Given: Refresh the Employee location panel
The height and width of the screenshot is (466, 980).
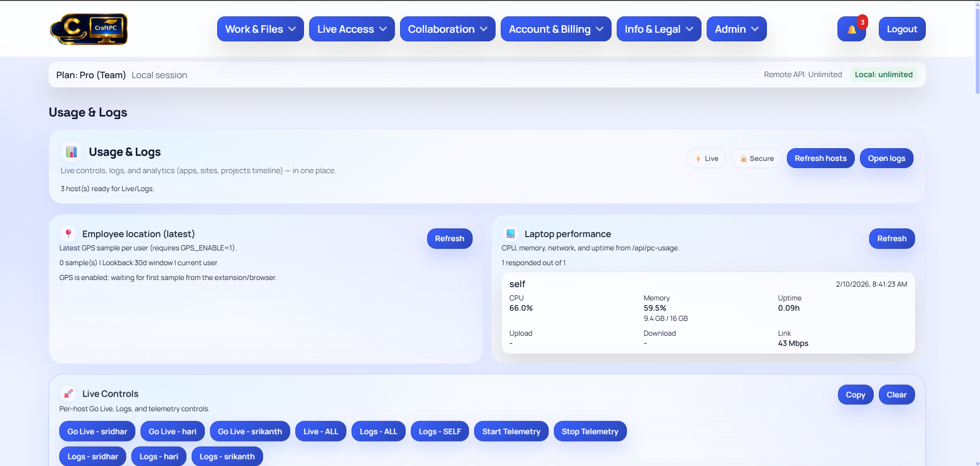Looking at the screenshot, I should click(450, 239).
